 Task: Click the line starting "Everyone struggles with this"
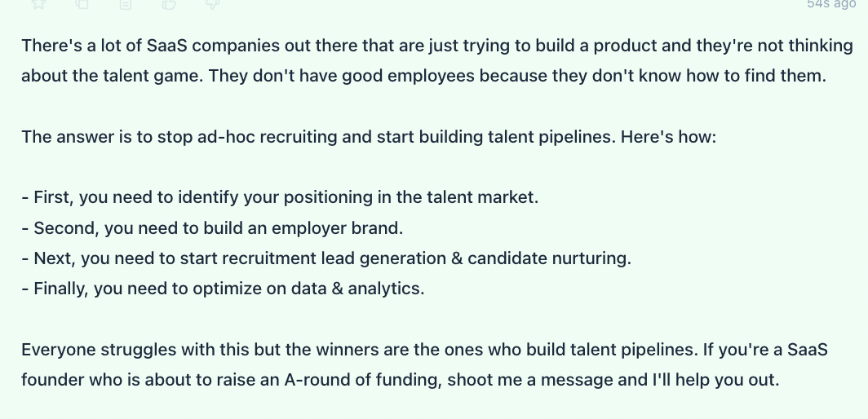coord(424,350)
